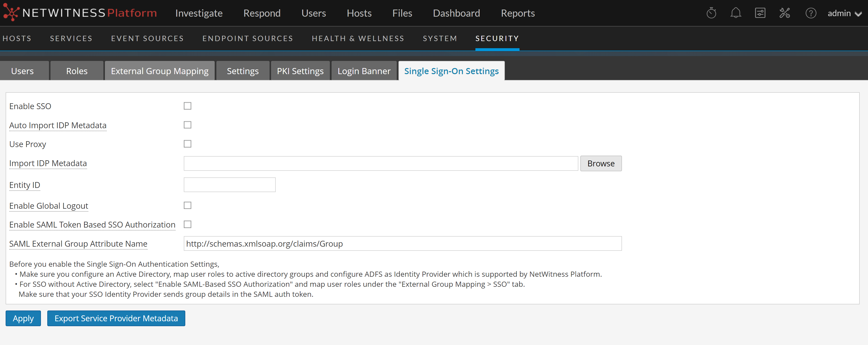Open the notifications bell icon

coord(736,13)
